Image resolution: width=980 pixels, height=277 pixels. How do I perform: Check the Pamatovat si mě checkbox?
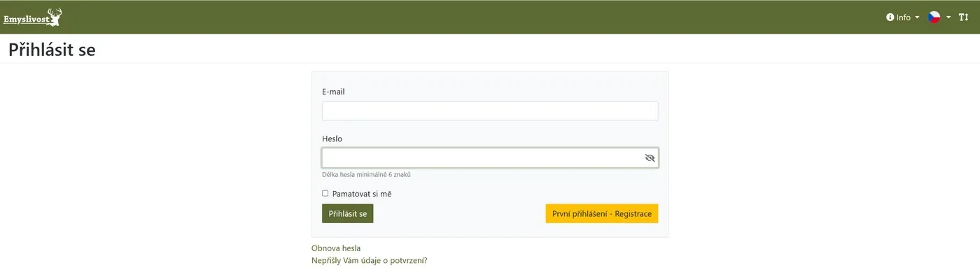pyautogui.click(x=325, y=193)
